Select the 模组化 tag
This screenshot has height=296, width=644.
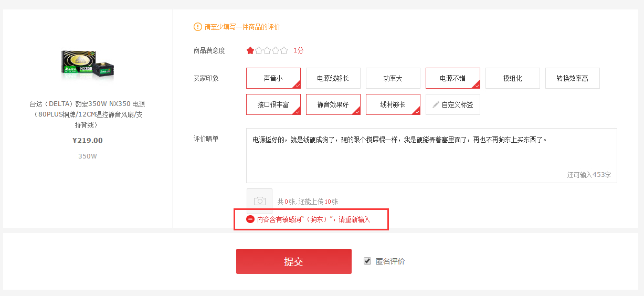coord(512,78)
